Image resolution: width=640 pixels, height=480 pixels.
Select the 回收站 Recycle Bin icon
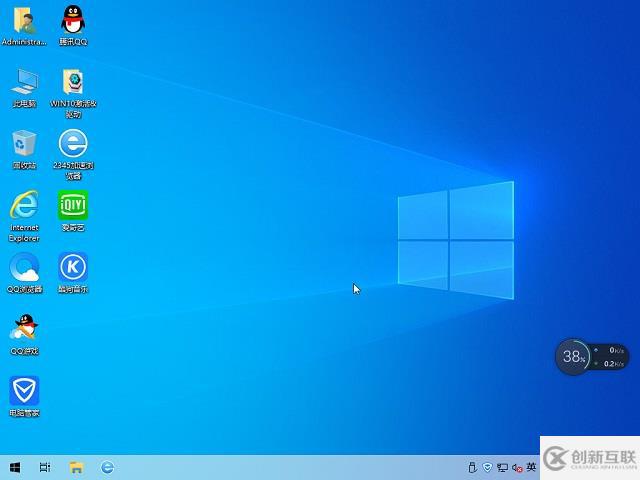coord(24,149)
